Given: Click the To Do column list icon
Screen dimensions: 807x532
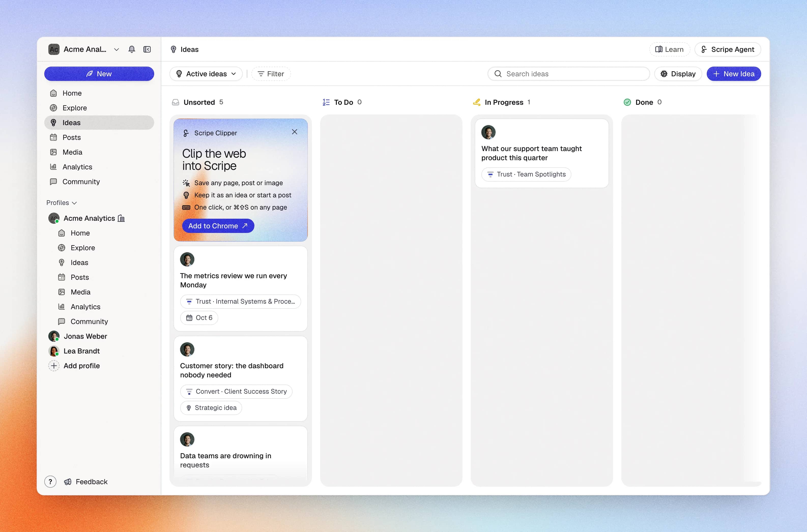Looking at the screenshot, I should click(326, 102).
